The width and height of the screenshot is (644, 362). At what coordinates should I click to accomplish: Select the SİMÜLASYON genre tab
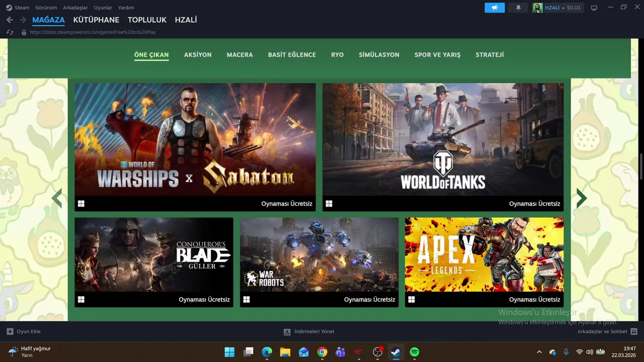click(x=379, y=55)
